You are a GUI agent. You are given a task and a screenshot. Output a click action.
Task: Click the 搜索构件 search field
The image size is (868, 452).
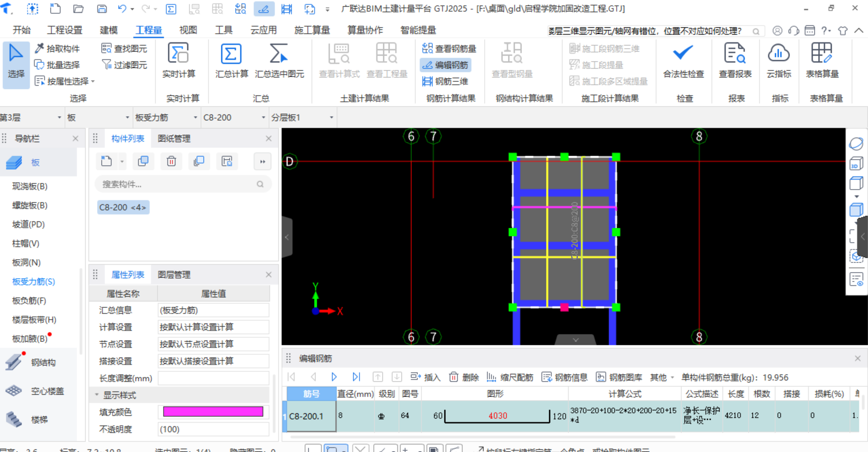(x=183, y=184)
